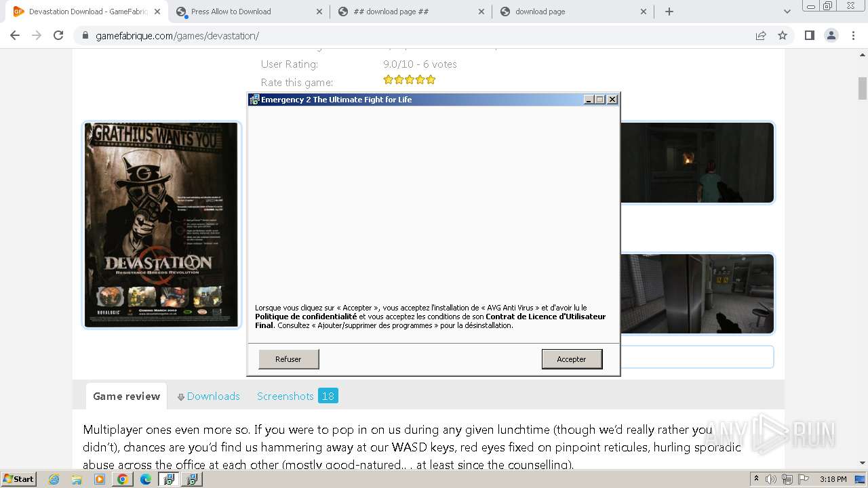The width and height of the screenshot is (868, 488).
Task: Select the Downloads tab on page
Action: 209,396
